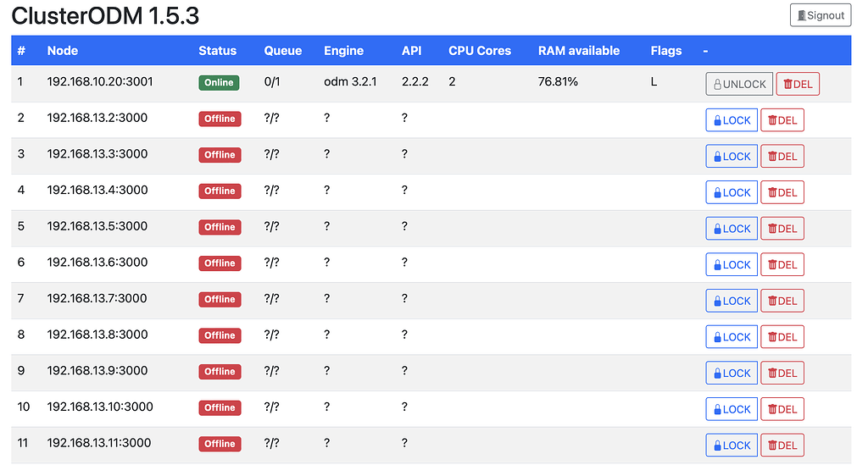
Task: Lock node 192.168.13.3:3000
Action: (732, 157)
